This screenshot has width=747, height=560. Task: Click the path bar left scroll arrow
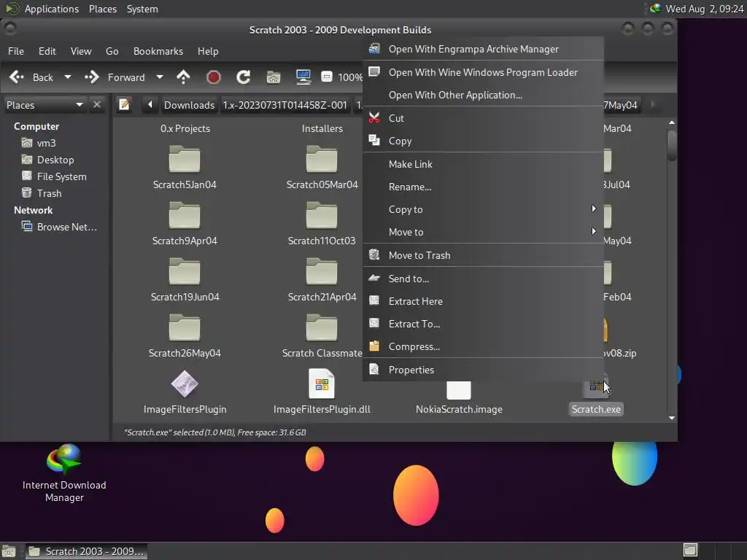(x=150, y=105)
